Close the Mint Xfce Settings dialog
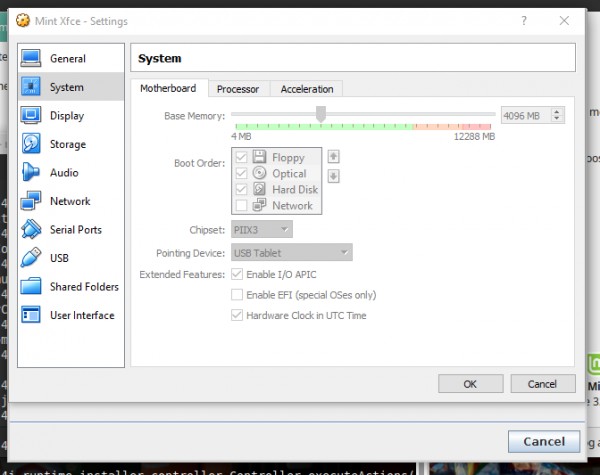 click(x=564, y=20)
